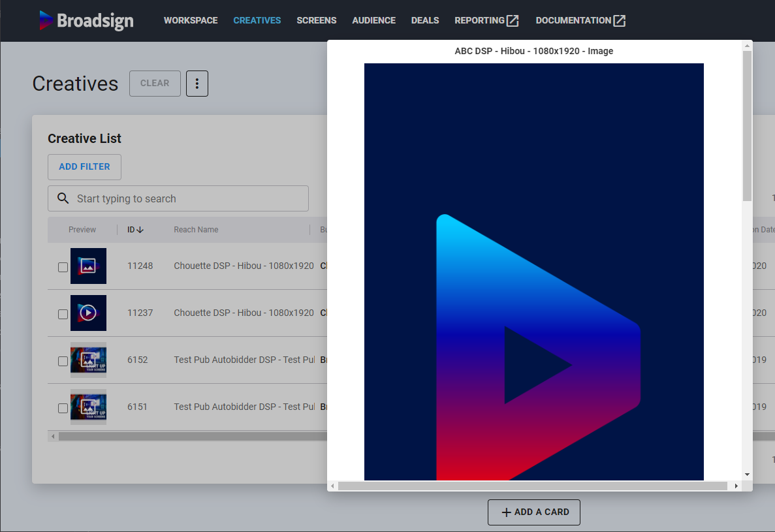This screenshot has height=532, width=775.
Task: Check the box for creative 6151
Action: coord(63,408)
